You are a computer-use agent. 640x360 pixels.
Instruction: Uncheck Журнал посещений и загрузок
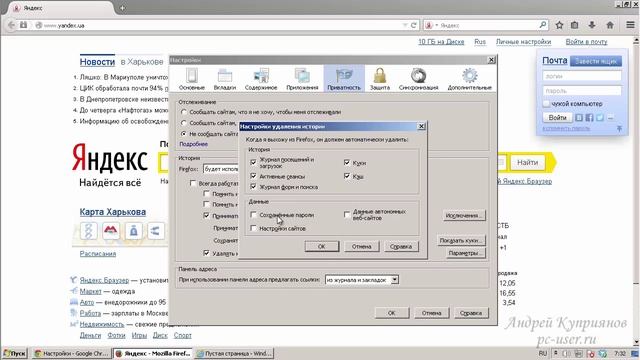[253, 162]
